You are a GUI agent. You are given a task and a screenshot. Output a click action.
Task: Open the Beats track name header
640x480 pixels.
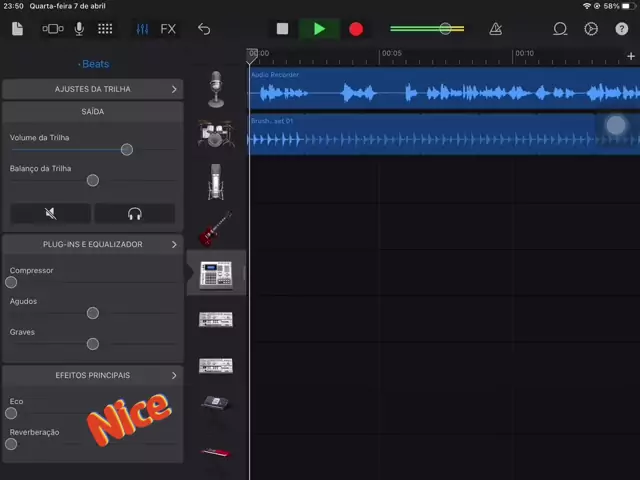pyautogui.click(x=94, y=64)
